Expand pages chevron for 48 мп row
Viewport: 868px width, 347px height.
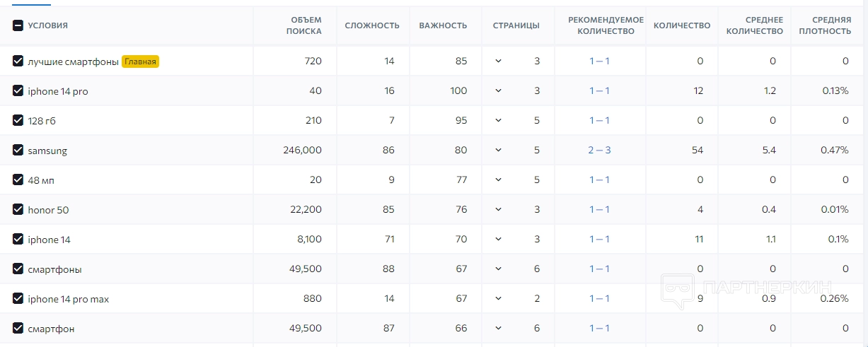point(498,180)
